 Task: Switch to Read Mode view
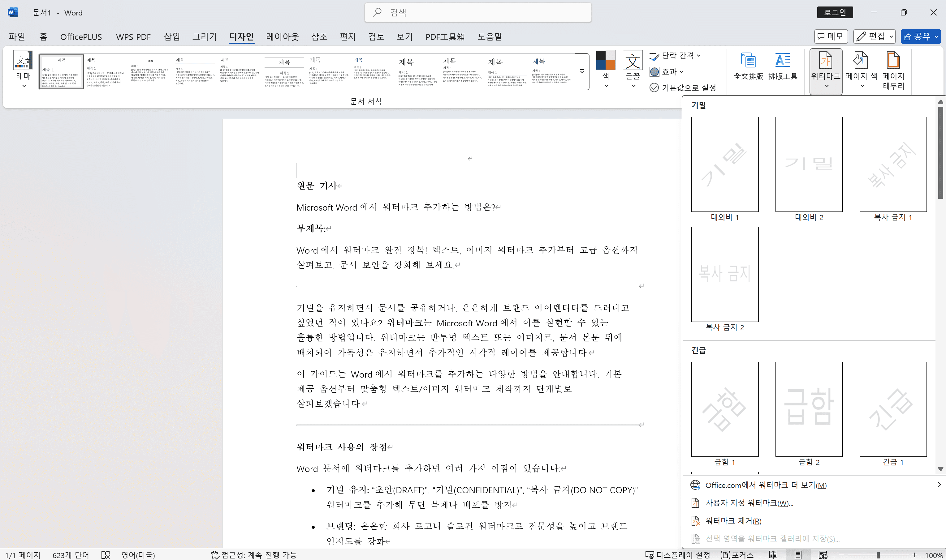click(x=773, y=555)
